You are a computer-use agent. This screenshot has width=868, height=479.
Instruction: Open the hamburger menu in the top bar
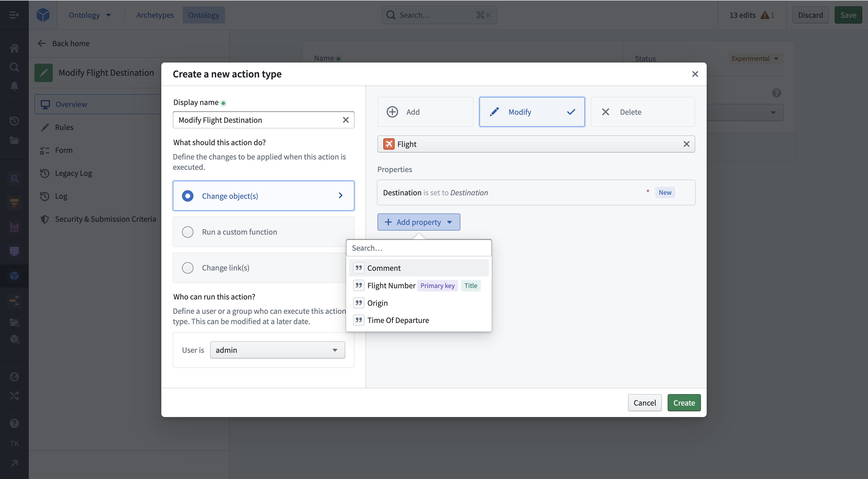[x=14, y=15]
